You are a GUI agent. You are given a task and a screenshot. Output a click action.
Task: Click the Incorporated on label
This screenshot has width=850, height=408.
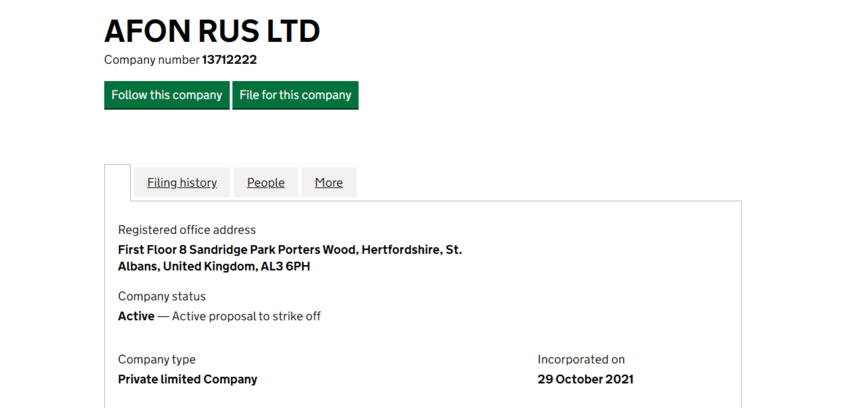tap(581, 359)
